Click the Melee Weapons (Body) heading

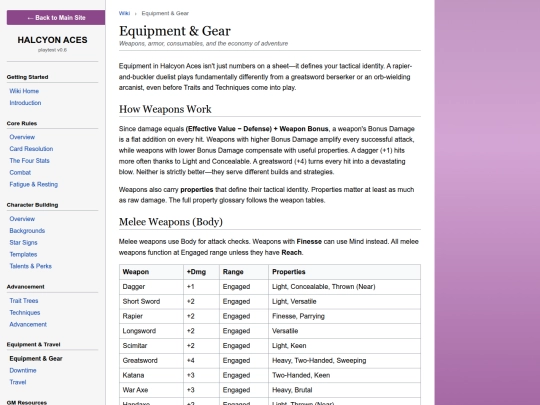[x=171, y=222]
